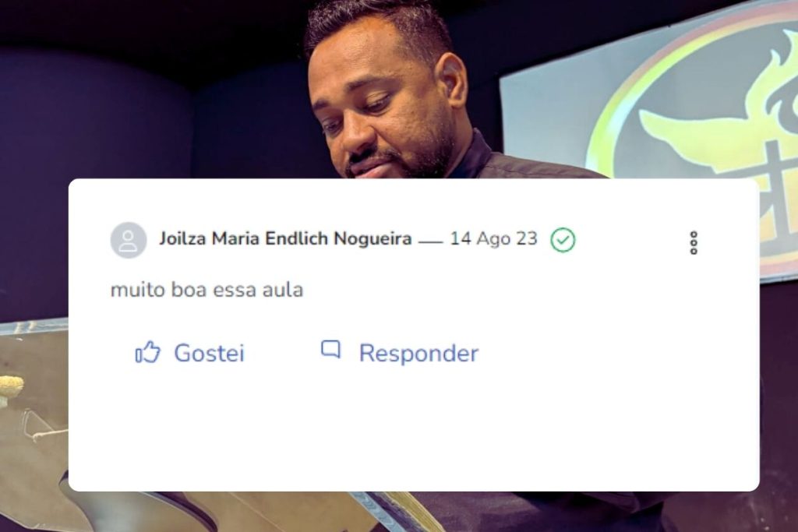Click the Responder reply link
Image resolution: width=798 pixels, height=532 pixels.
tap(418, 354)
